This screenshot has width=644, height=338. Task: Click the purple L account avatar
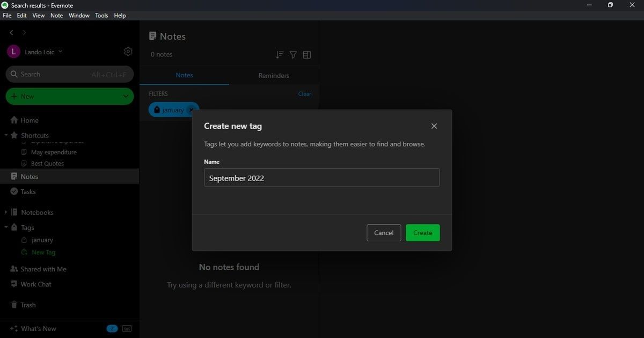tap(13, 52)
